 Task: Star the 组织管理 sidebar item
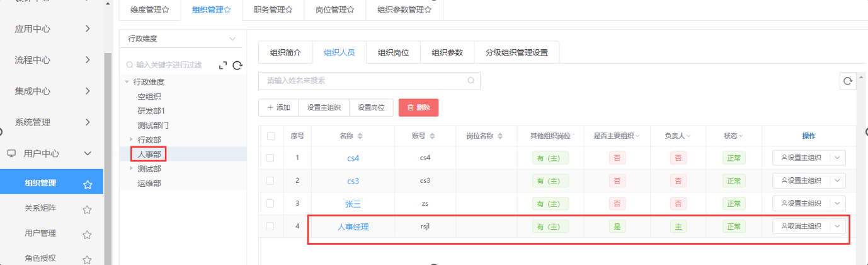click(88, 185)
